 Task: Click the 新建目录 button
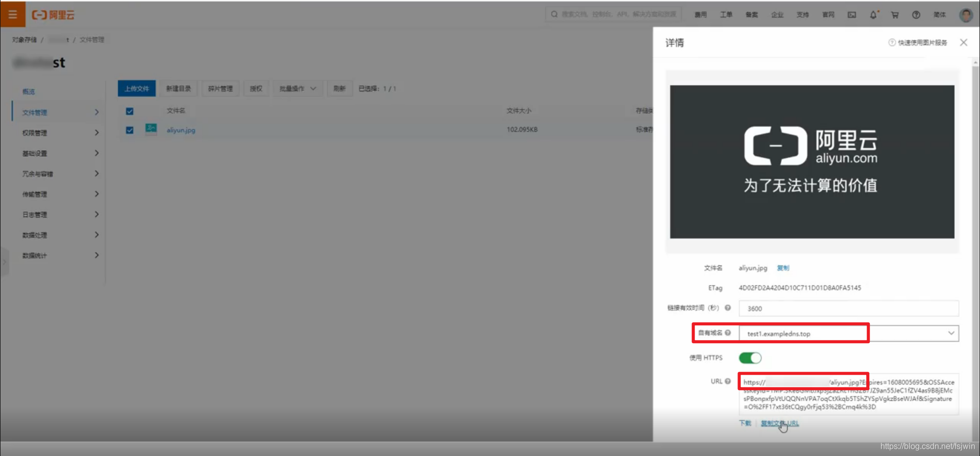179,88
